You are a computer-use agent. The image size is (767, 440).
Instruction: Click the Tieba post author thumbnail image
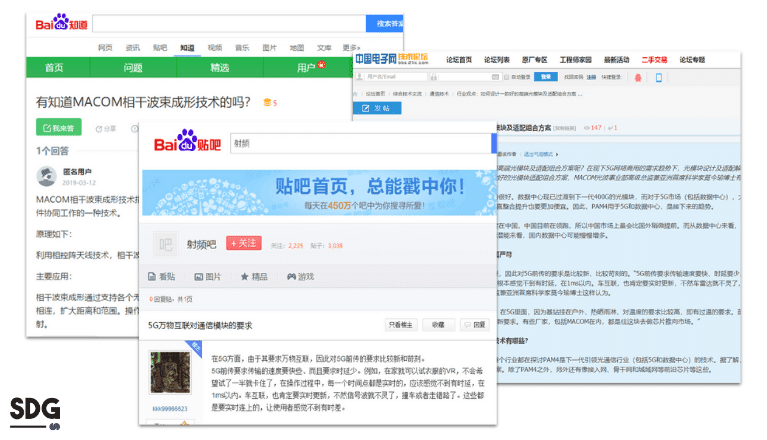tap(170, 373)
